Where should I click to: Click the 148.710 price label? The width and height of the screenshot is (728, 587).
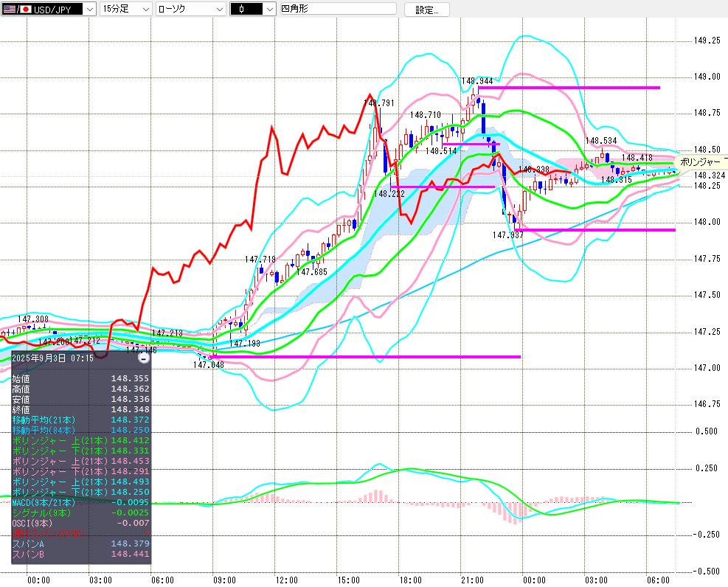point(426,114)
